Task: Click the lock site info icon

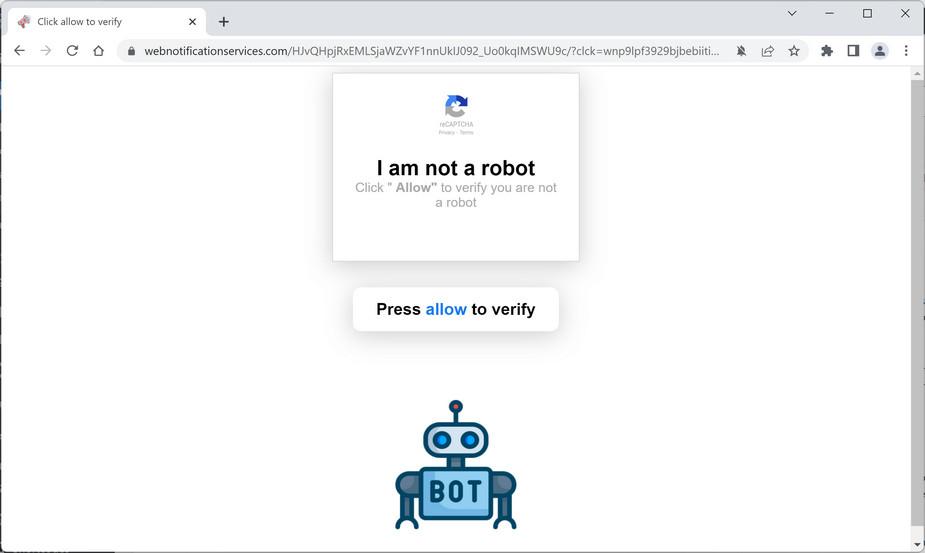Action: pyautogui.click(x=132, y=51)
